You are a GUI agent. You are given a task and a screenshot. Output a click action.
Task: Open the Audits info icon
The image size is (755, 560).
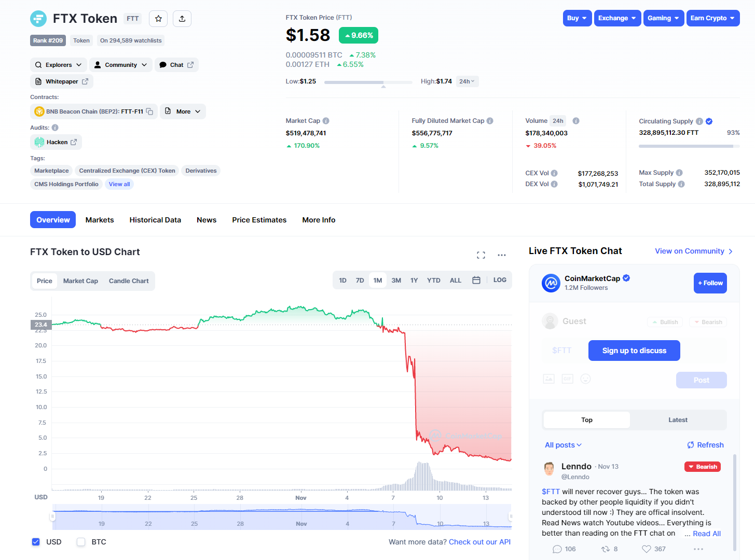[x=55, y=128]
